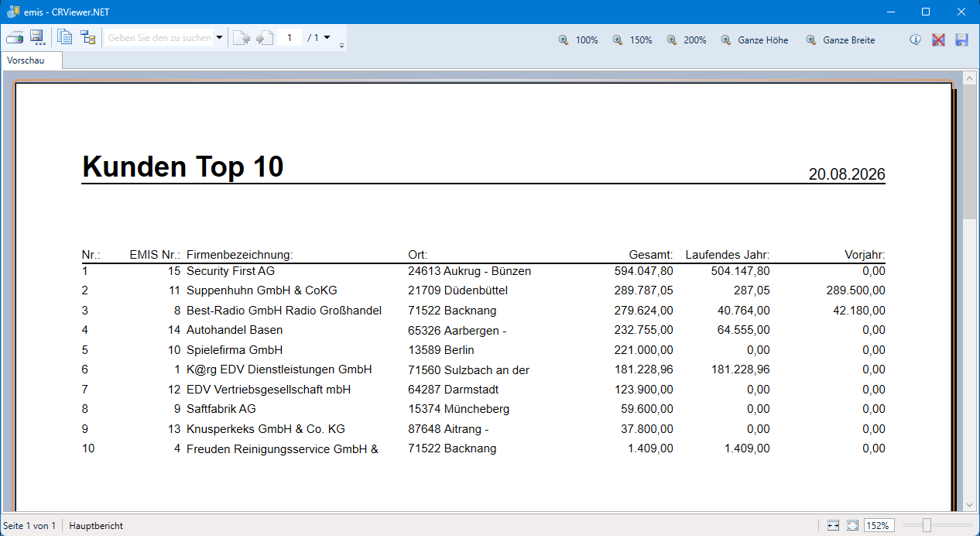
Task: Click the 'Firmenbezeichnung:' column header
Action: click(239, 255)
